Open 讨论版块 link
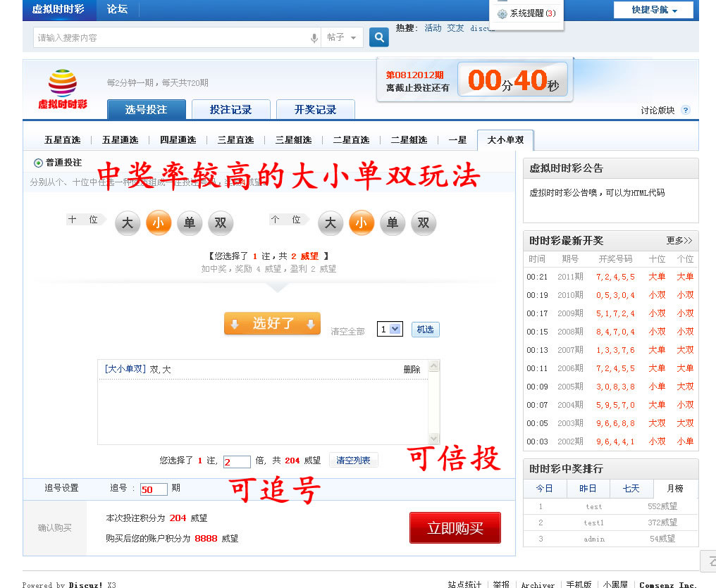 click(658, 111)
